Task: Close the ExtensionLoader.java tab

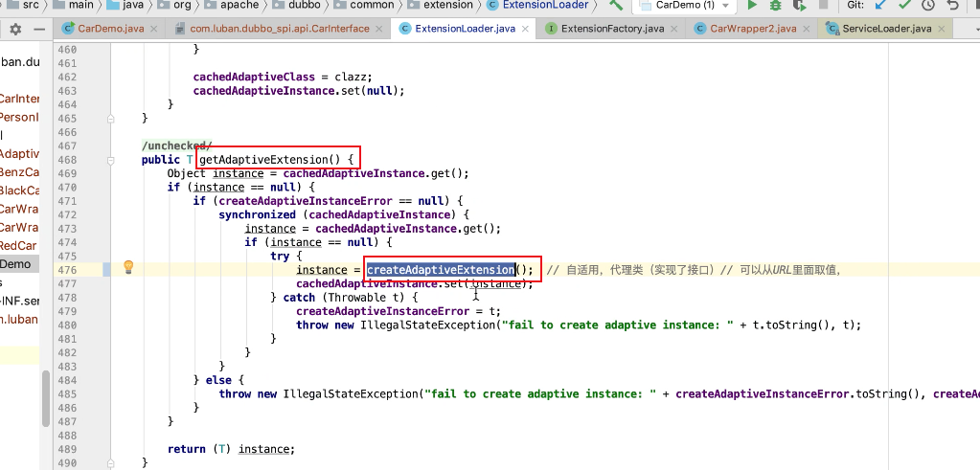Action: (x=526, y=29)
